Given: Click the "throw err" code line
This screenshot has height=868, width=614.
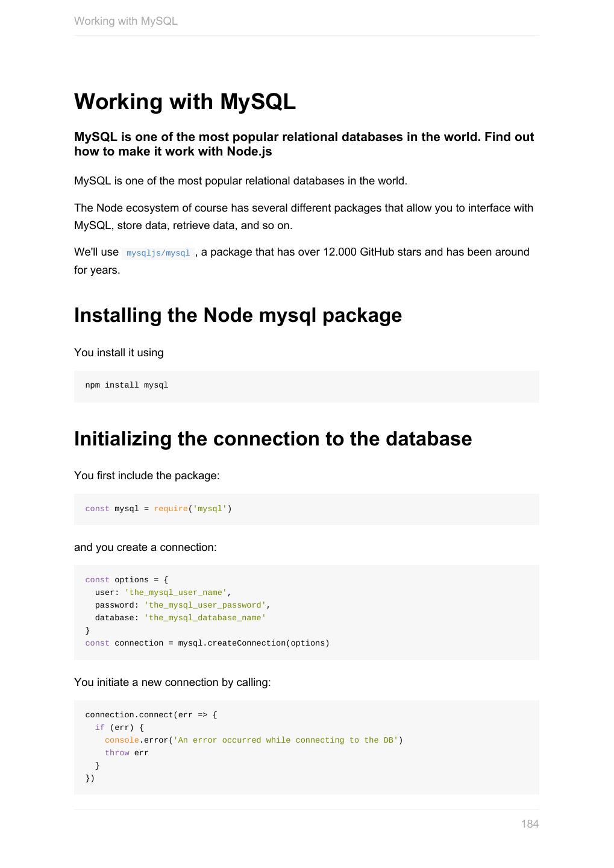Looking at the screenshot, I should [127, 753].
